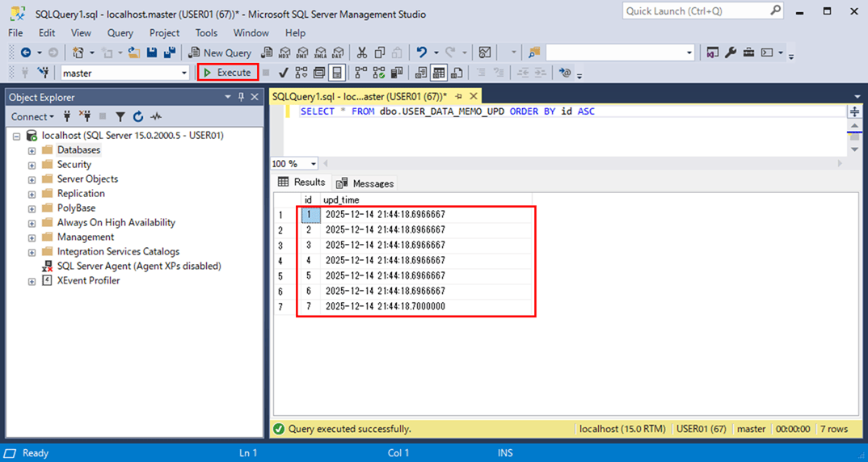
Task: Click the Execute query button
Action: pos(227,73)
